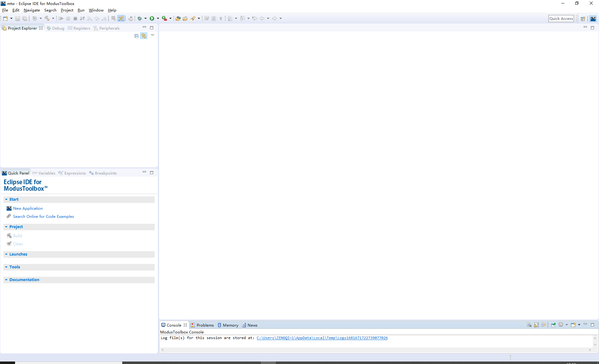Image resolution: width=599 pixels, height=364 pixels.
Task: Switch to the Expressions tab
Action: tap(72, 173)
